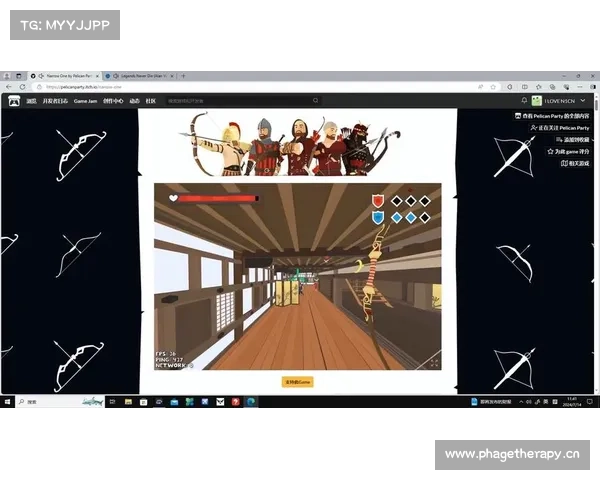The height and width of the screenshot is (480, 600).
Task: Click the red team shield icon
Action: pyautogui.click(x=378, y=201)
